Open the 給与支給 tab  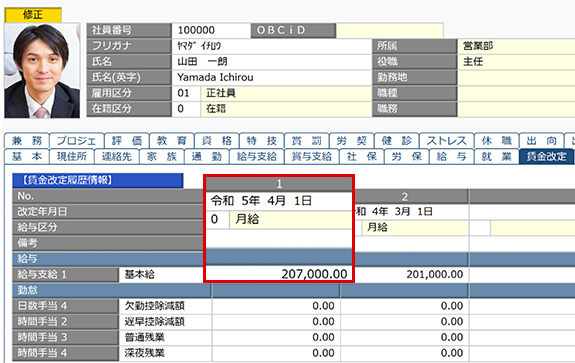tap(256, 157)
